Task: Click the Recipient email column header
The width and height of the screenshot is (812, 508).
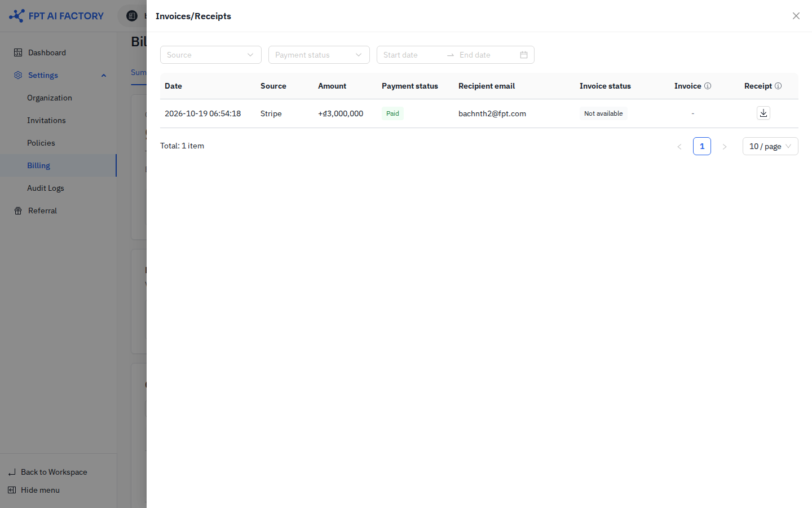Action: (487, 86)
